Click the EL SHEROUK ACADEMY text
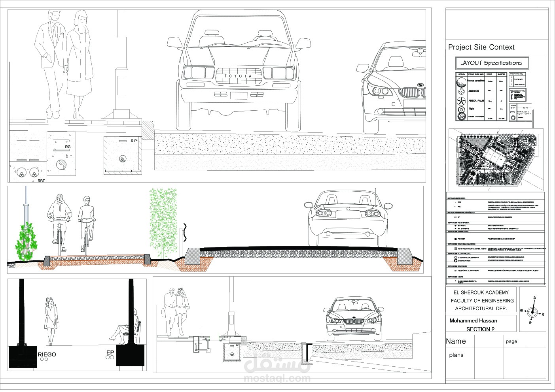Screen dimensions: 555x392 pyautogui.click(x=481, y=293)
